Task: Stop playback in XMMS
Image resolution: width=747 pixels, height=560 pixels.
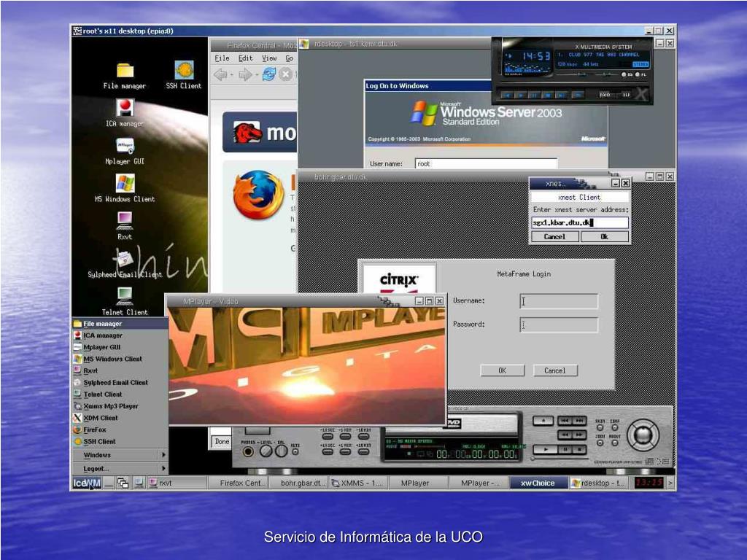Action: click(x=548, y=96)
